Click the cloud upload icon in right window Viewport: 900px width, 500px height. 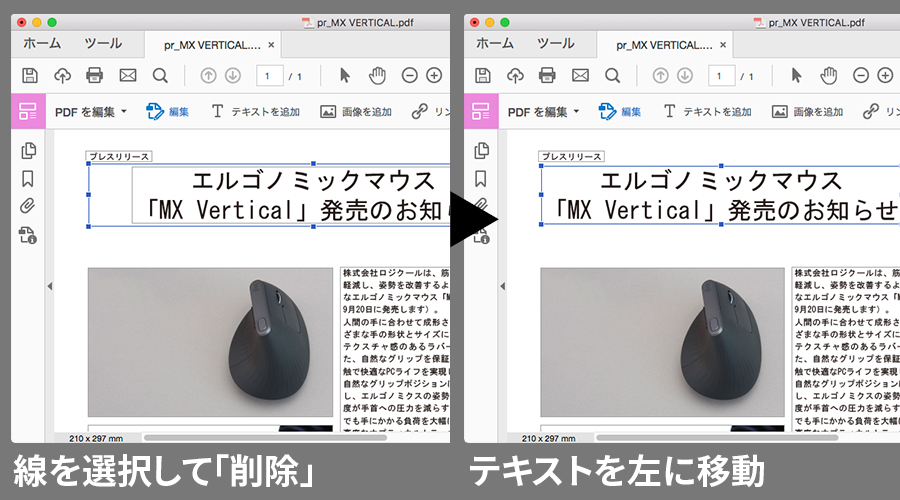[x=515, y=75]
